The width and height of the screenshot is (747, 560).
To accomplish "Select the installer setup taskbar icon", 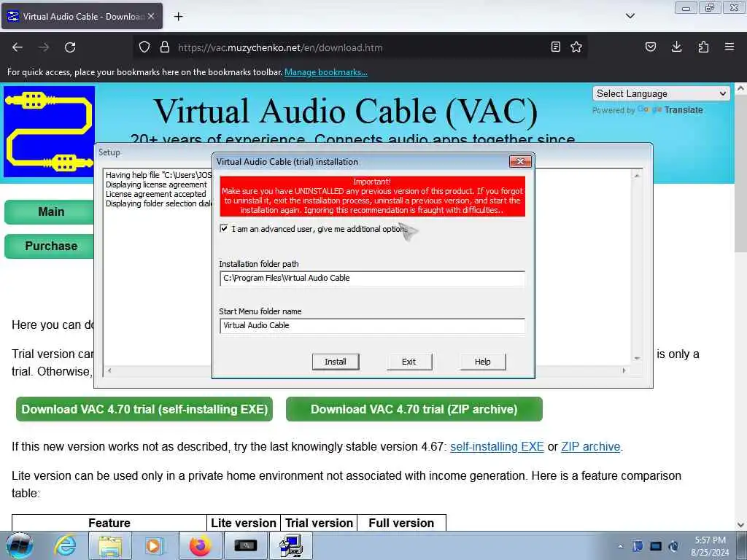I will 291,545.
